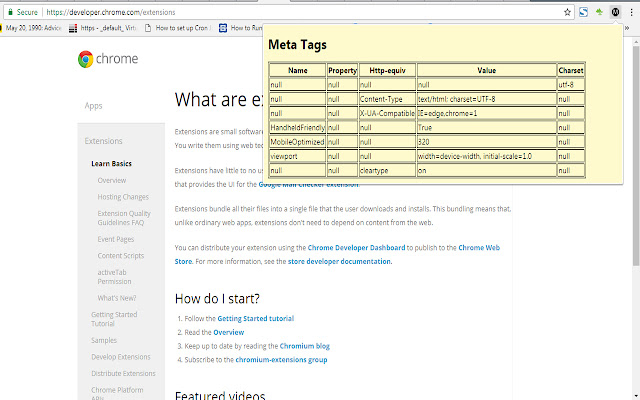Click the blue extension icon in toolbar
Image resolution: width=640 pixels, height=400 pixels.
(x=583, y=12)
